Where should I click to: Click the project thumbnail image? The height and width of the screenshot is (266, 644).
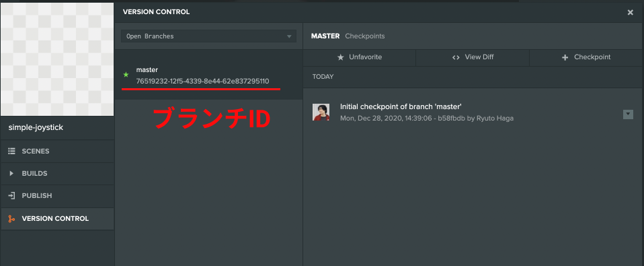57,60
